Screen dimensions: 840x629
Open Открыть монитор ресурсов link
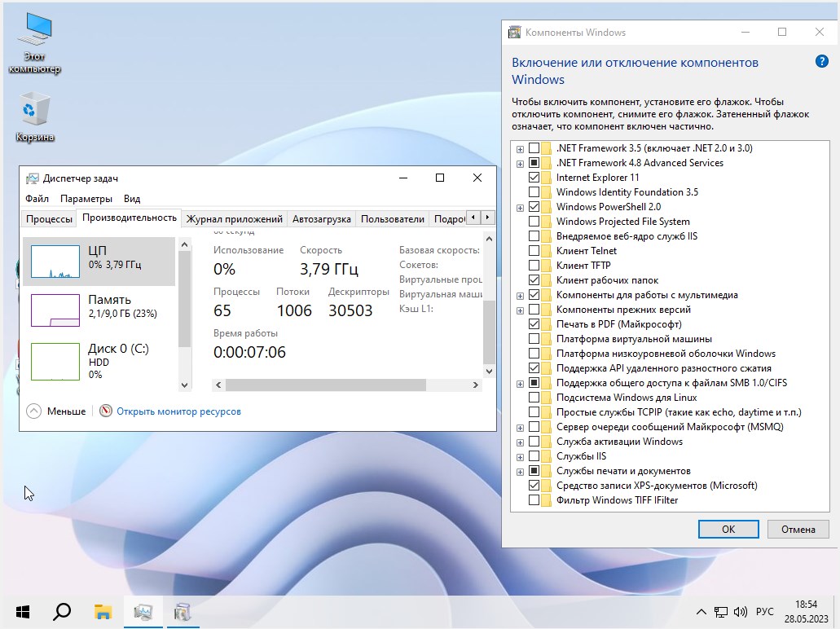(x=178, y=411)
